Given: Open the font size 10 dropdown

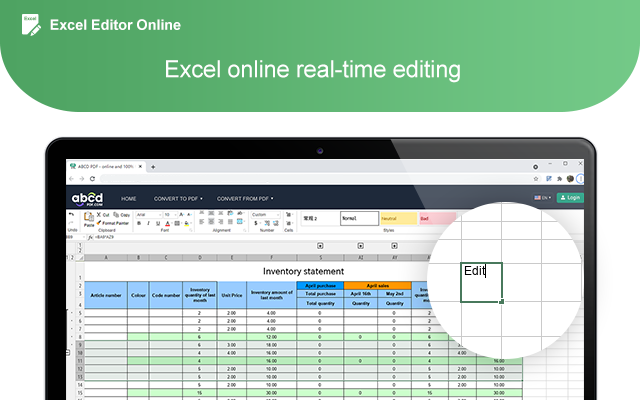Looking at the screenshot, I should click(x=169, y=215).
